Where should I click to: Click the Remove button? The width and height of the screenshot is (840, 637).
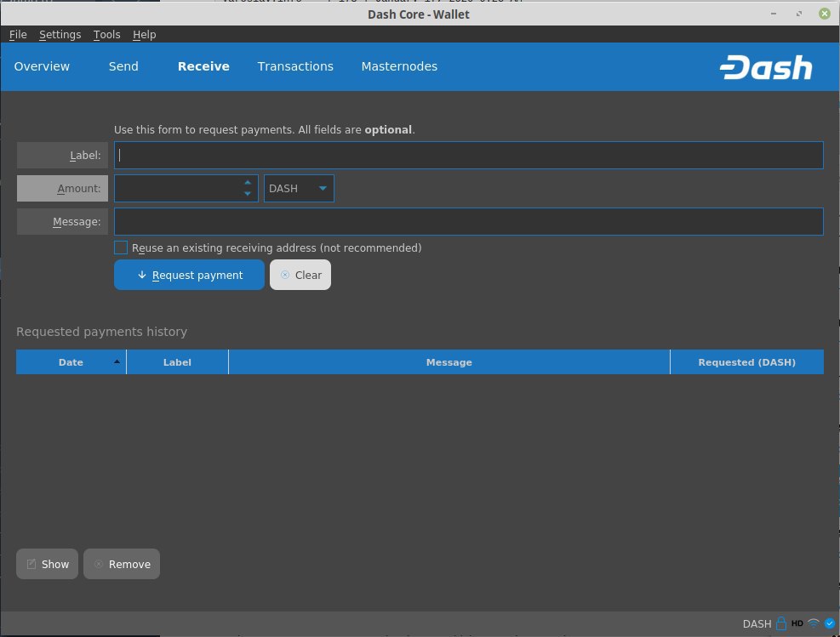[122, 564]
